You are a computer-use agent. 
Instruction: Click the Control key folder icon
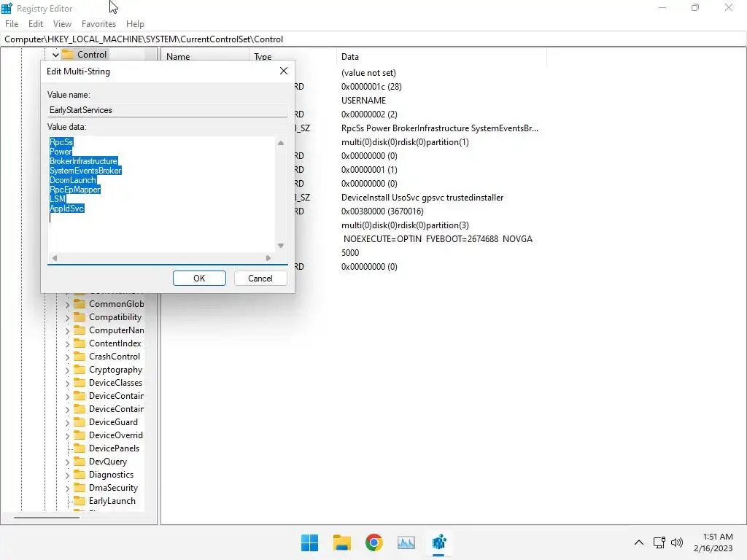(68, 54)
